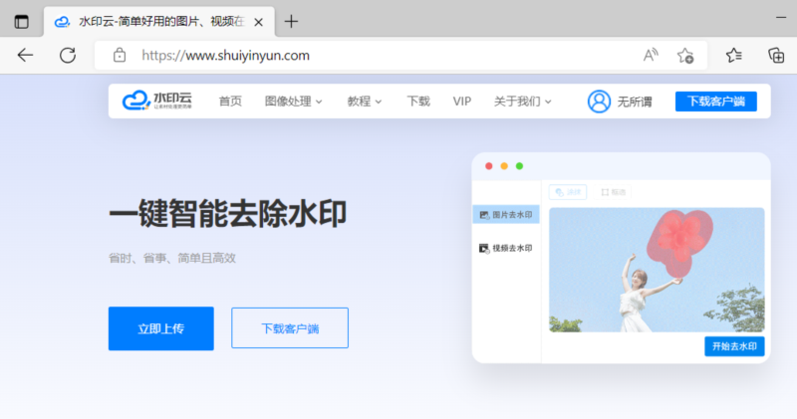Go to 首页 in navigation bar
The width and height of the screenshot is (797, 419).
click(x=230, y=101)
